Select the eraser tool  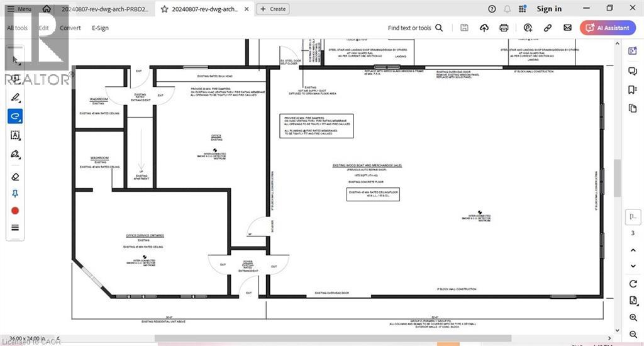[16, 177]
